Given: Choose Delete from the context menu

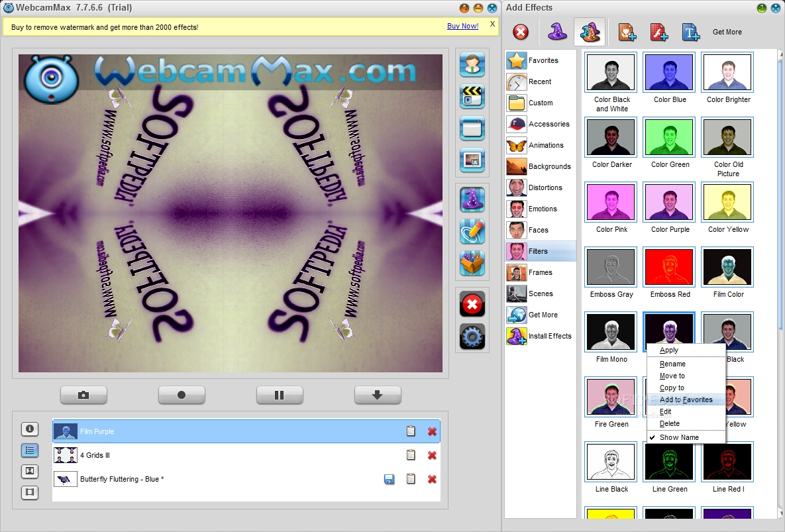Looking at the screenshot, I should point(686,423).
